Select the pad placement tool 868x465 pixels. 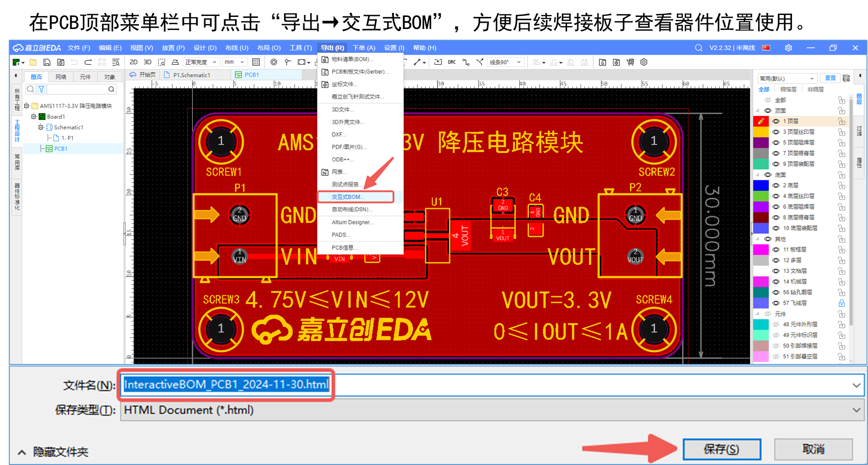[288, 62]
